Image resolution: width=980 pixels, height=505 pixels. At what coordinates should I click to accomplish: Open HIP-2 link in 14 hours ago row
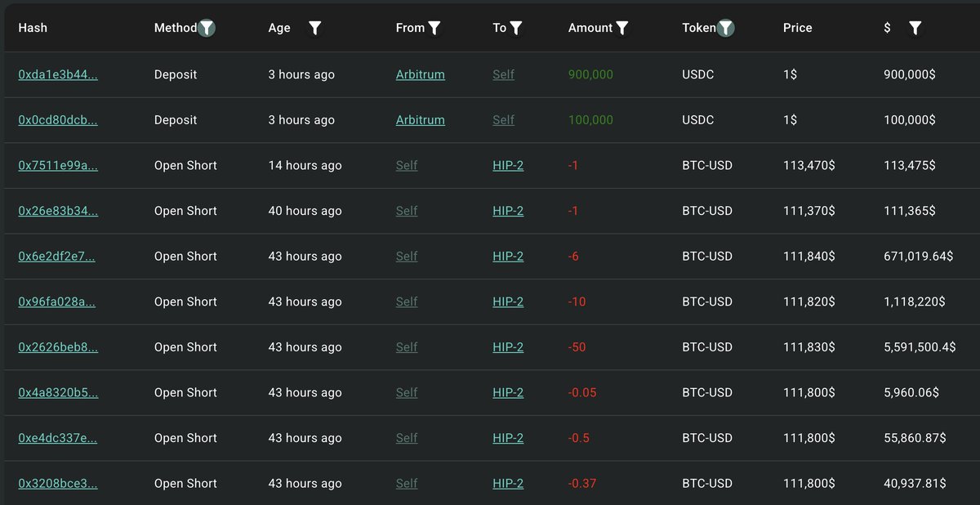[508, 165]
